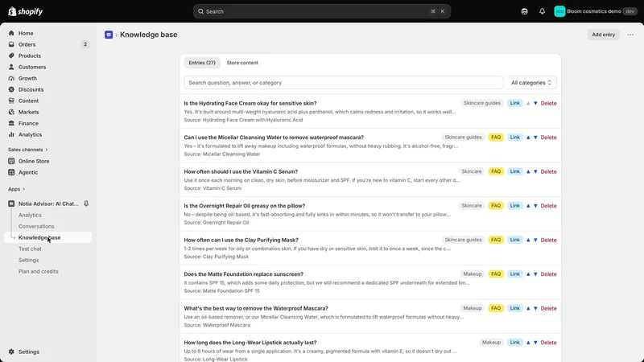Click the Home icon in sidebar
Image resolution: width=644 pixels, height=362 pixels.
[x=11, y=33]
